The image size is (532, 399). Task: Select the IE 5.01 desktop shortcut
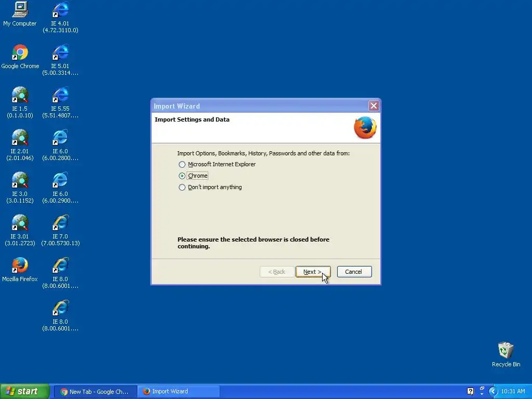click(60, 60)
